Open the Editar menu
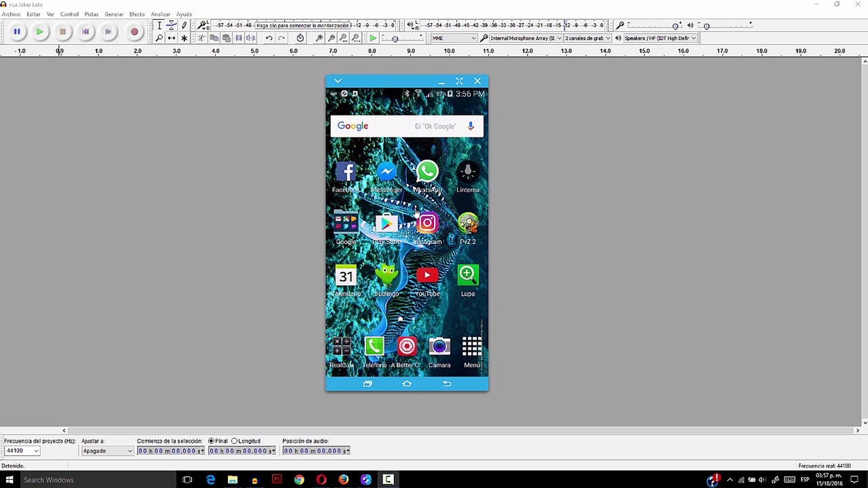Image resolution: width=868 pixels, height=488 pixels. tap(33, 14)
